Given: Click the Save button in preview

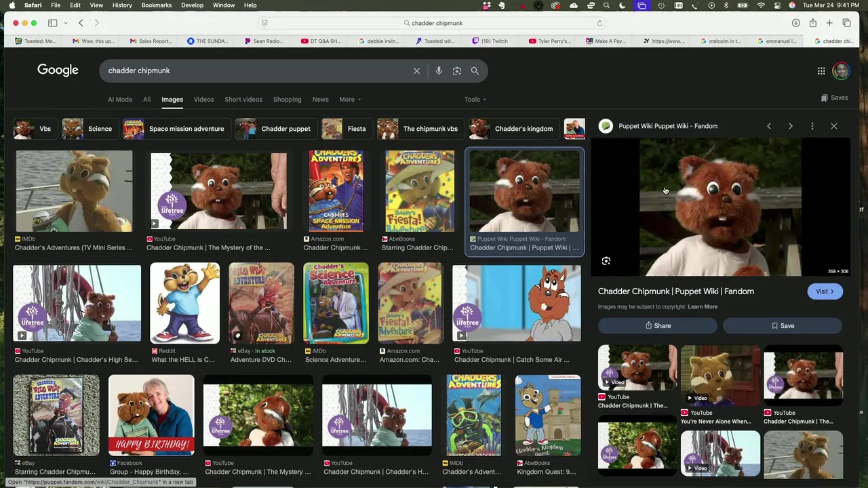Looking at the screenshot, I should point(783,326).
